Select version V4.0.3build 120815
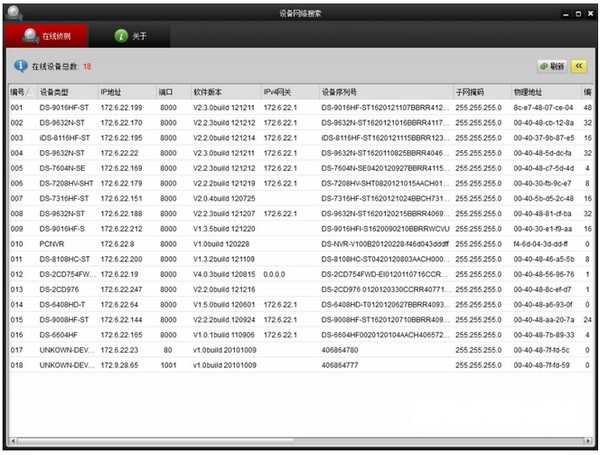600x455 pixels. click(x=224, y=274)
